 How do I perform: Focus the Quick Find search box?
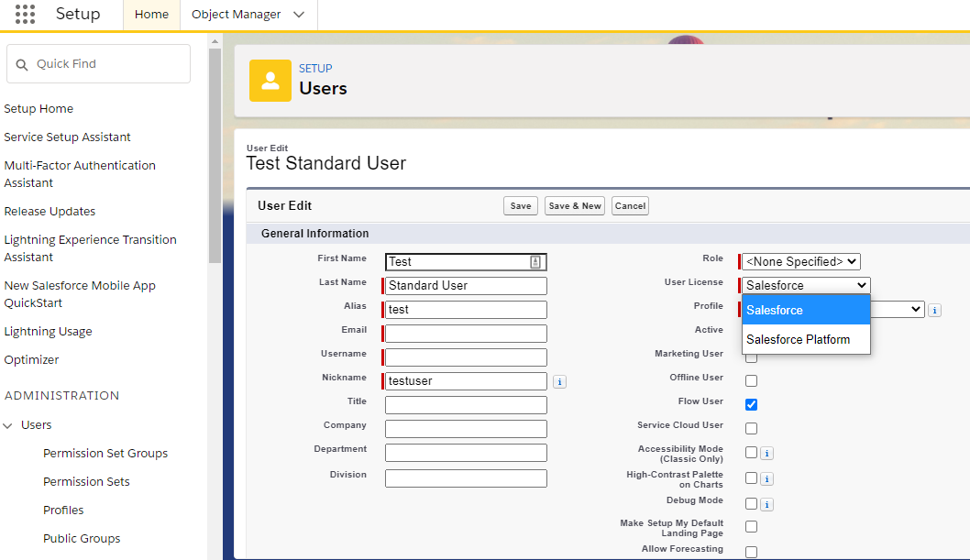pyautogui.click(x=98, y=63)
